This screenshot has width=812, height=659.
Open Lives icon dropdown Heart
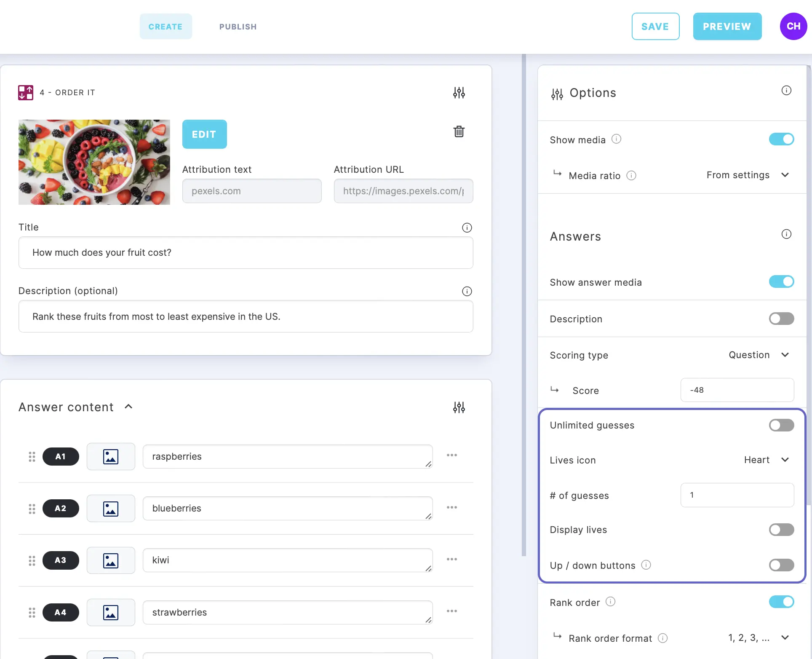pos(767,460)
